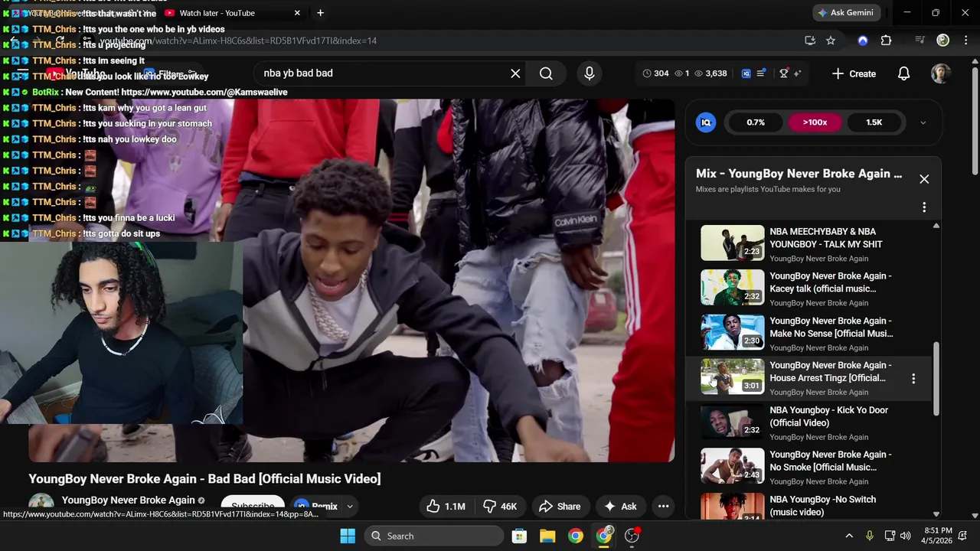Open the Chrome extensions puzzle icon

(886, 41)
